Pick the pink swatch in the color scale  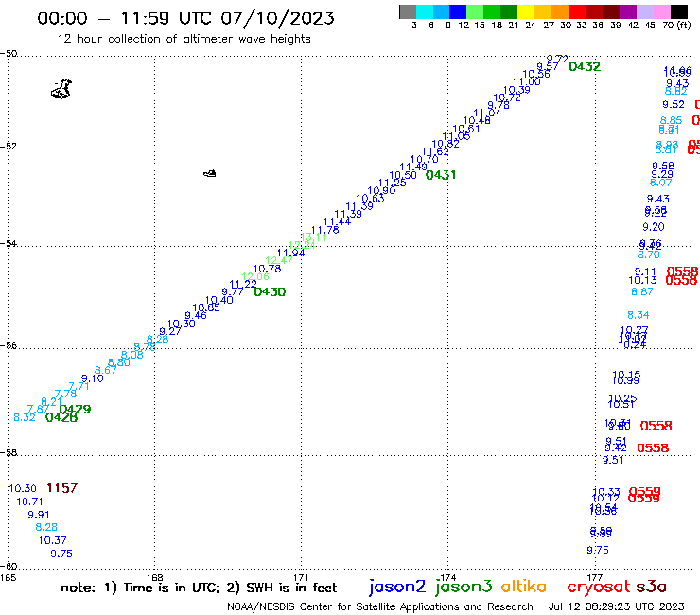(661, 11)
